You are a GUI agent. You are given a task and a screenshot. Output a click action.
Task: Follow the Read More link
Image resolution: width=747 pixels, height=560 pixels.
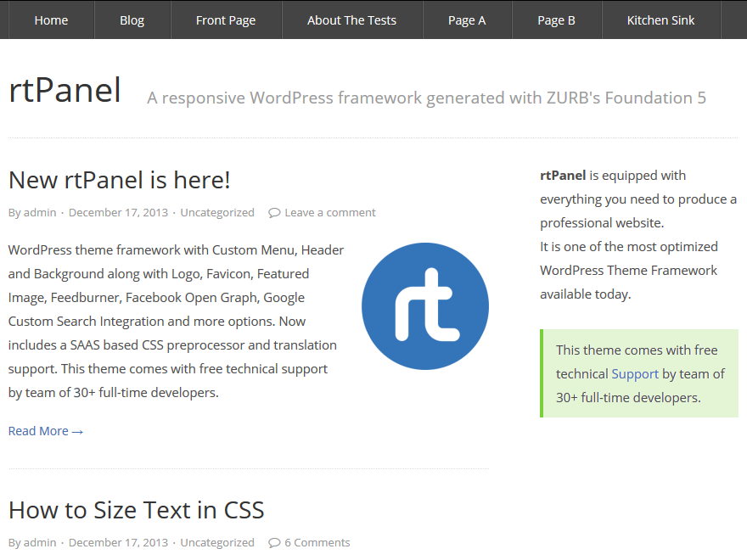coord(45,430)
